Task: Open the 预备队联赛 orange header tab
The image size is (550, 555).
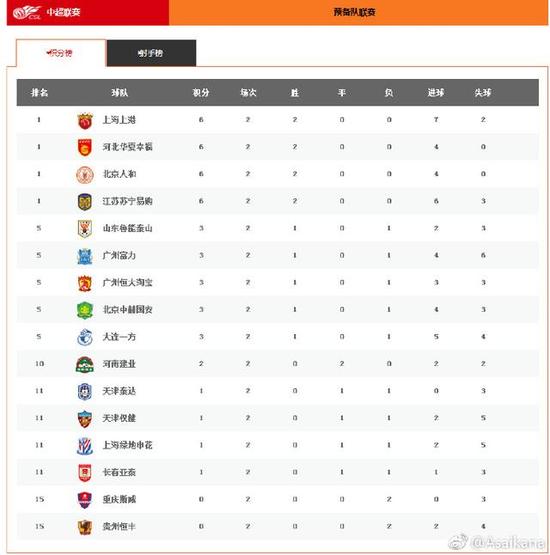Action: point(359,12)
